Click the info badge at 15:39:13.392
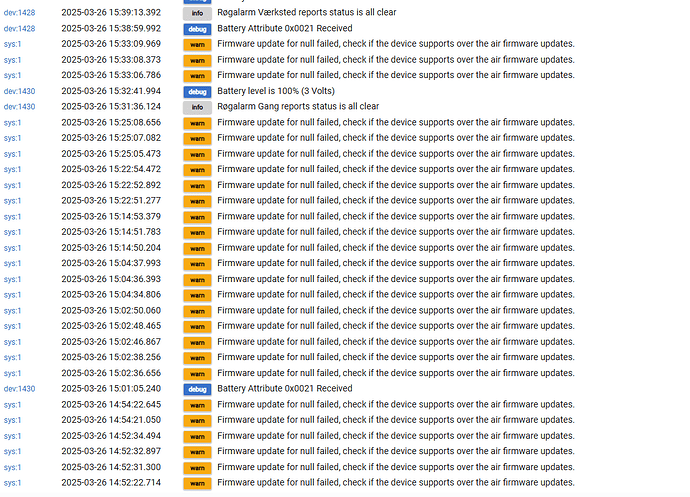 pyautogui.click(x=197, y=13)
